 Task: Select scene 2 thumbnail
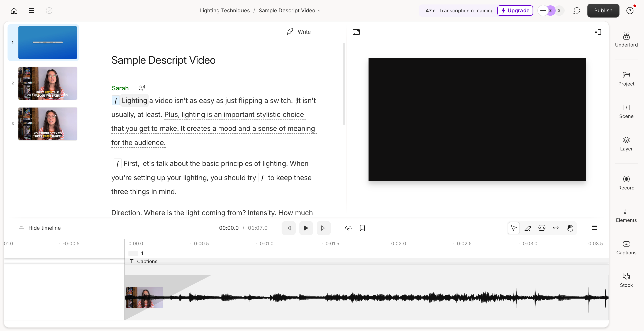coord(48,83)
